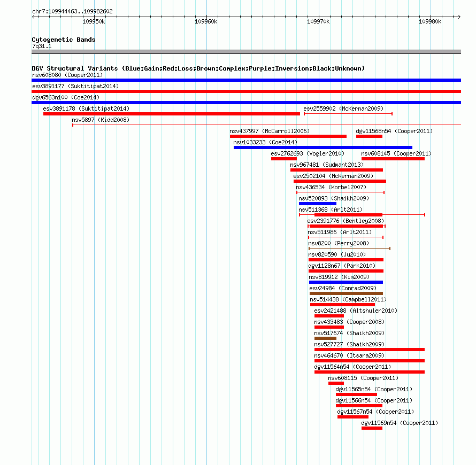476x465 pixels.
Task: Click the left arrowhead of the ruler
Action: [34, 17]
